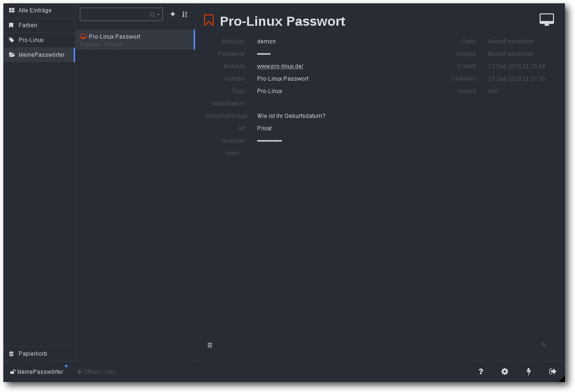Click the Benutzer value demon
This screenshot has height=392, width=575.
click(266, 42)
